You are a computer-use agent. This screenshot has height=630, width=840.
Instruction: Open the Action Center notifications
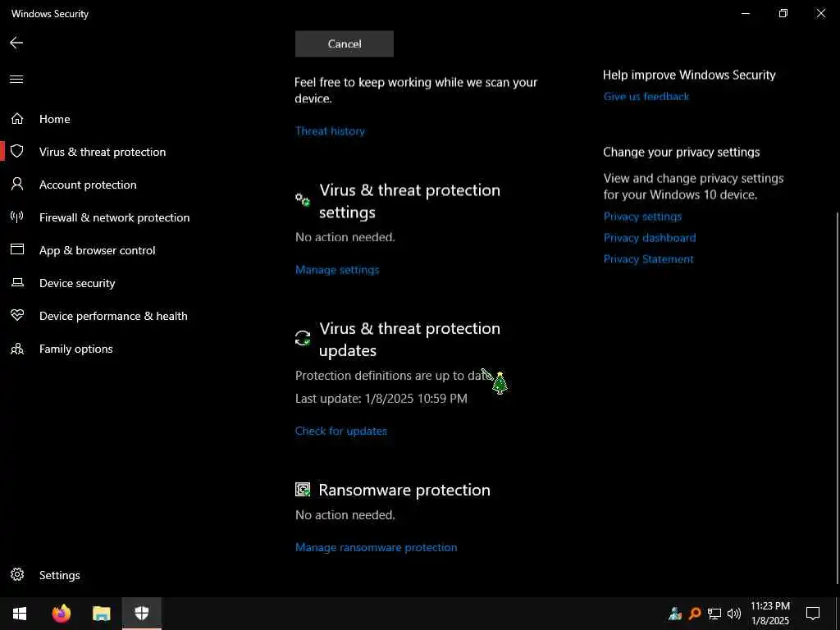pos(813,614)
